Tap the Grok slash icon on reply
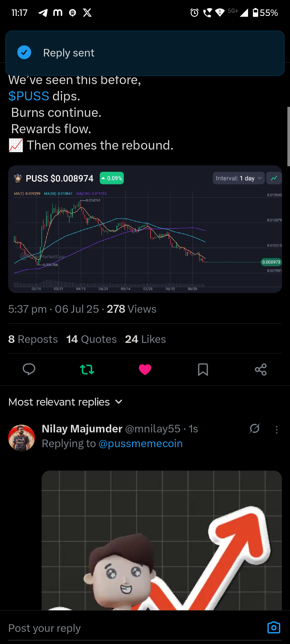290x644 pixels. pos(255,428)
